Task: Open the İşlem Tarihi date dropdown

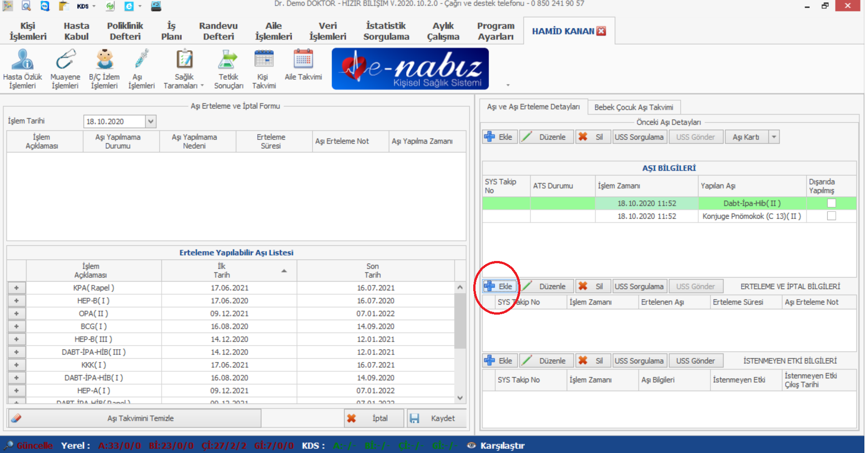Action: (x=151, y=121)
